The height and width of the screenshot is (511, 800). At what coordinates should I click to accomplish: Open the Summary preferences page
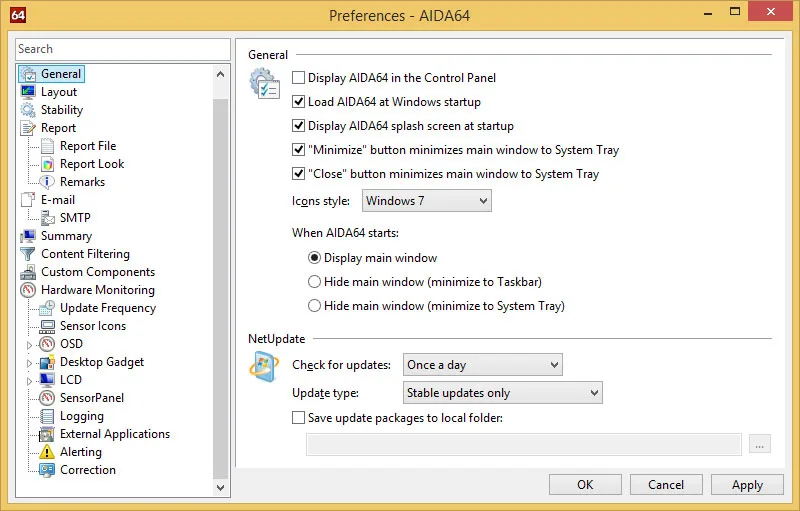(66, 236)
